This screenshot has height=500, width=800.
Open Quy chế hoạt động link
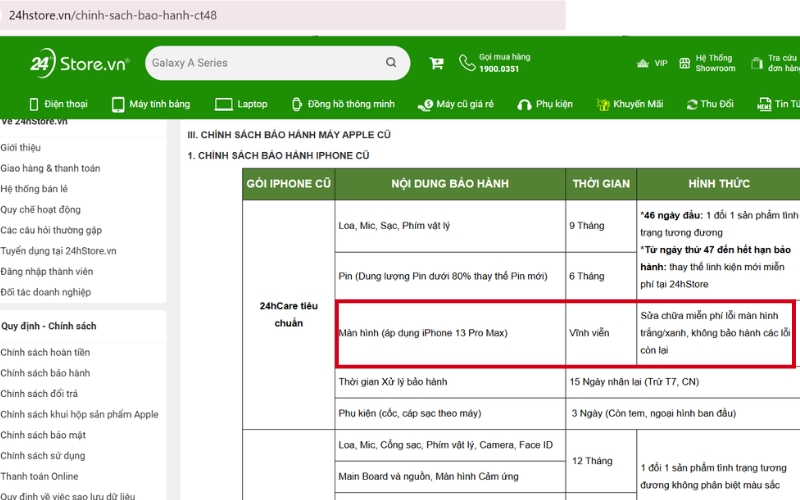tap(40, 210)
